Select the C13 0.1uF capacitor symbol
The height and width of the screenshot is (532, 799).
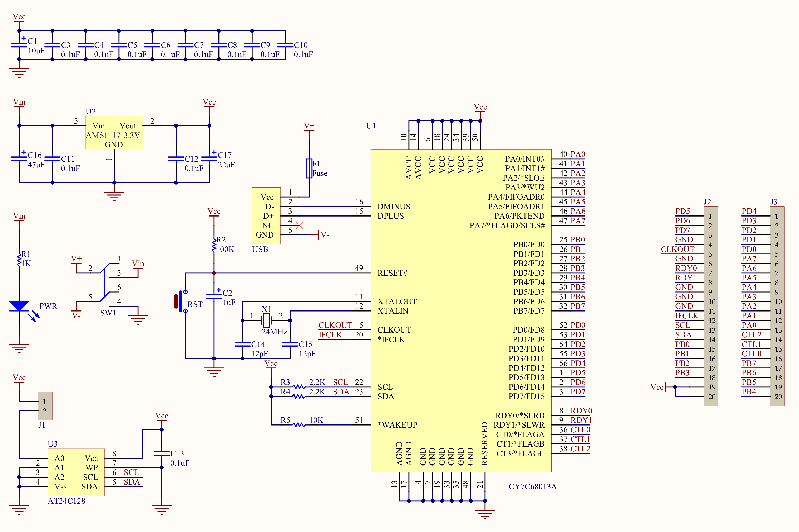tap(162, 453)
